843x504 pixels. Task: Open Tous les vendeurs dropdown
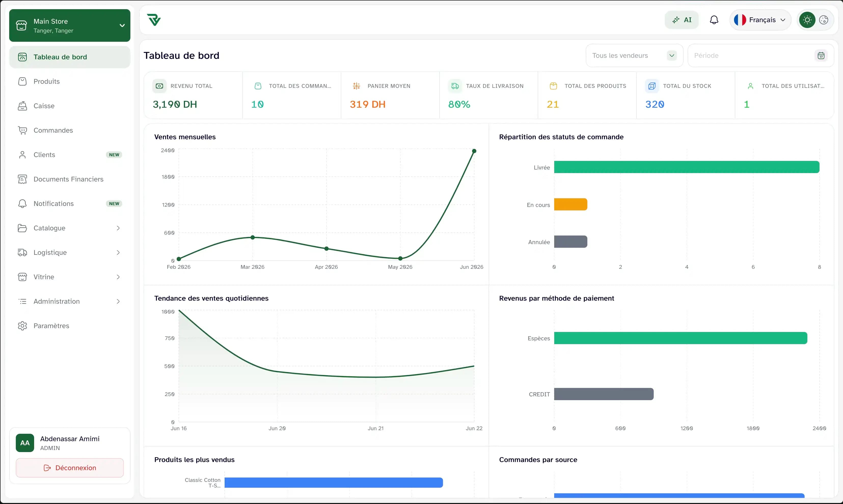[634, 55]
